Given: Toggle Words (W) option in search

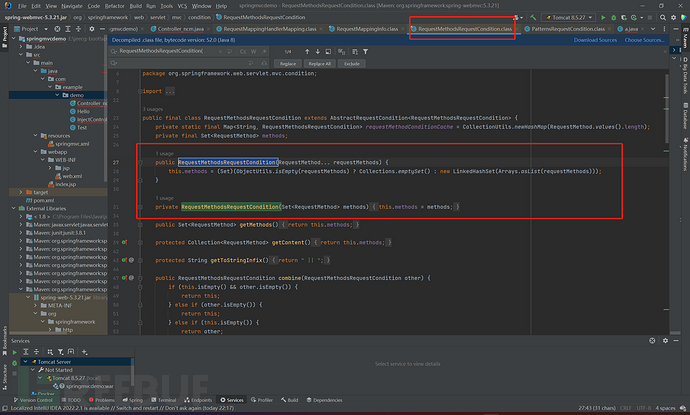Looking at the screenshot, I should 253,52.
